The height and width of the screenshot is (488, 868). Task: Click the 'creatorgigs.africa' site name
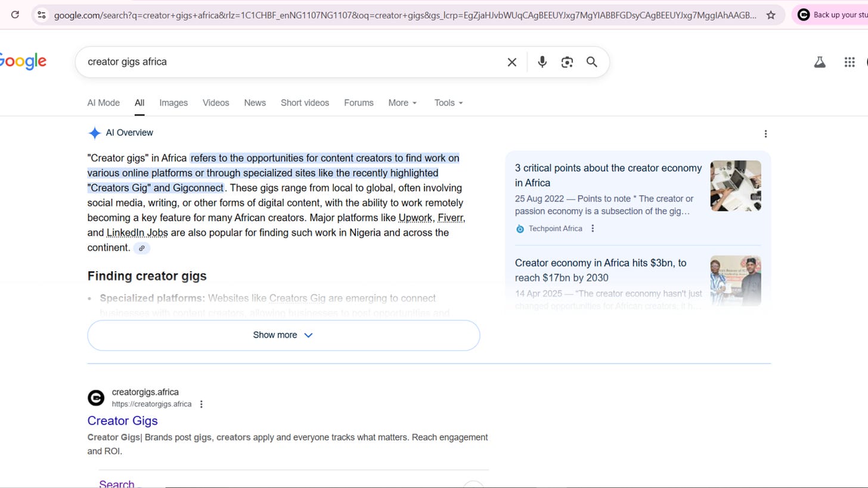[145, 392]
